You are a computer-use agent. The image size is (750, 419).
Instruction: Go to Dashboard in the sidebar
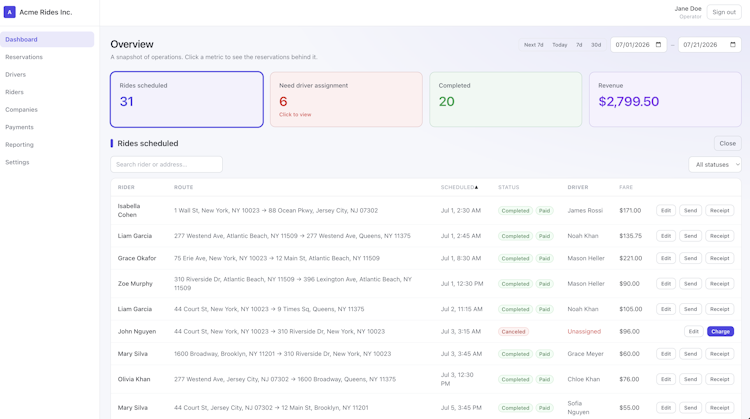click(47, 39)
